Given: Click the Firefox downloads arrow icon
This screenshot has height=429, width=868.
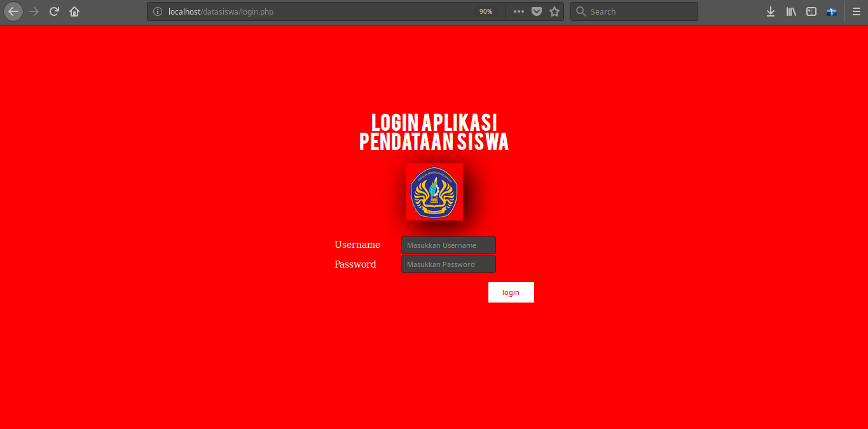Looking at the screenshot, I should (770, 11).
